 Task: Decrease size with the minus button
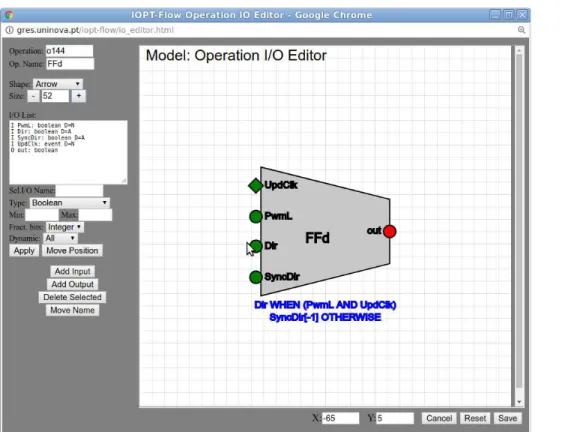point(33,96)
